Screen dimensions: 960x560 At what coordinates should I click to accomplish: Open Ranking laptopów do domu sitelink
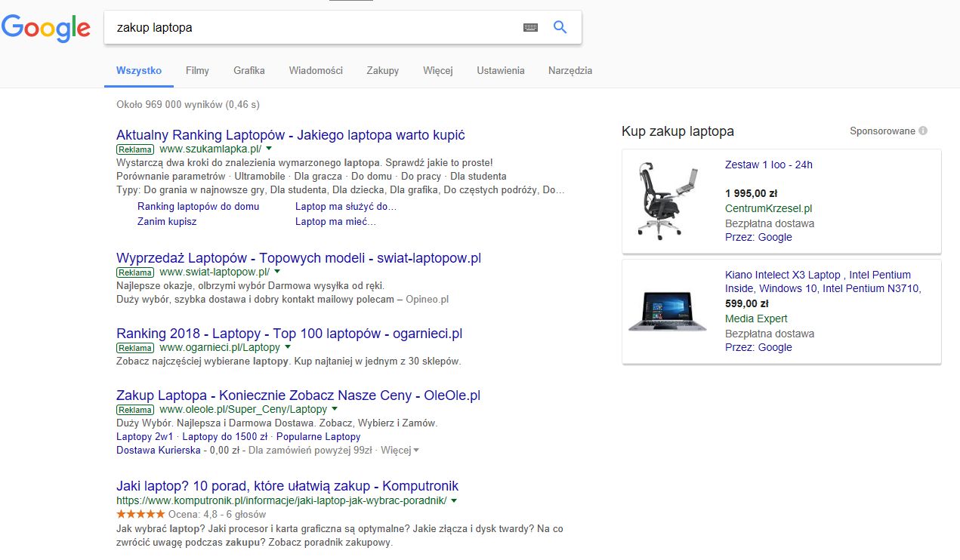point(198,206)
